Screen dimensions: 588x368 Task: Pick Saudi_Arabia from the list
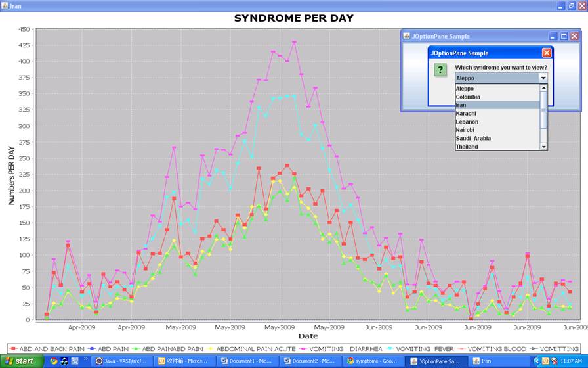tap(473, 139)
